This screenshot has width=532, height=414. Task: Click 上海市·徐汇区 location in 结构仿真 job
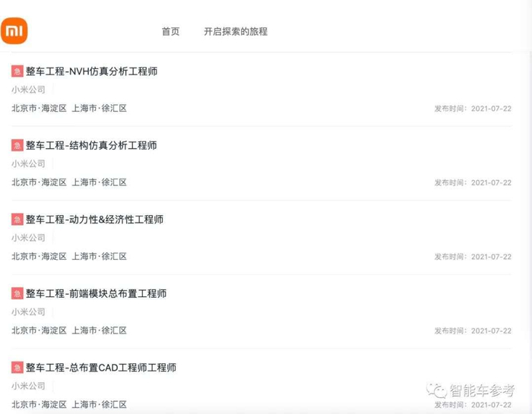click(x=99, y=182)
